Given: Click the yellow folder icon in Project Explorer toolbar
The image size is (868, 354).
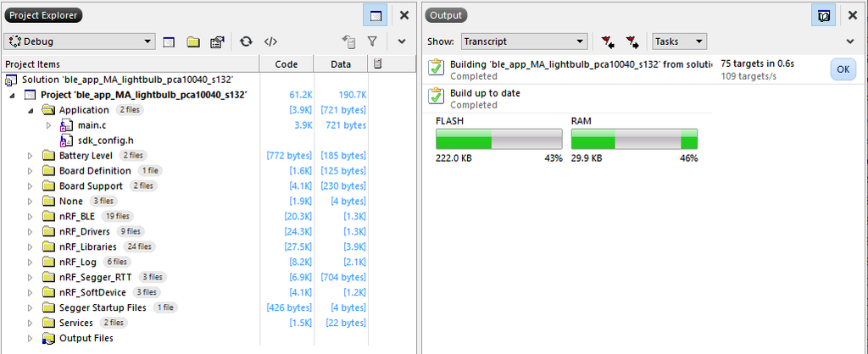Looking at the screenshot, I should tap(193, 41).
